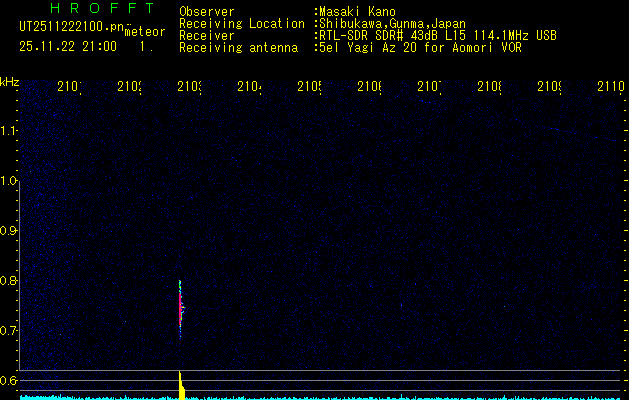Click the RTL-SDR receiver description text
This screenshot has height=400, width=629.
[x=436, y=35]
